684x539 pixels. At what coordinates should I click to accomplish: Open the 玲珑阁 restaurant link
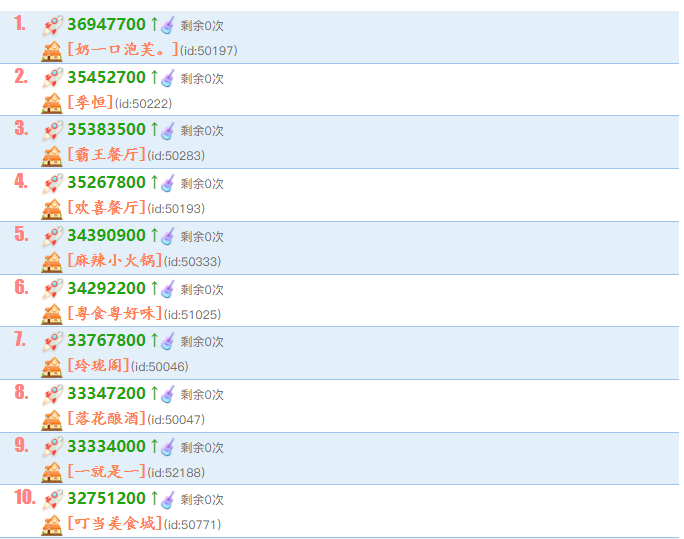coord(98,366)
